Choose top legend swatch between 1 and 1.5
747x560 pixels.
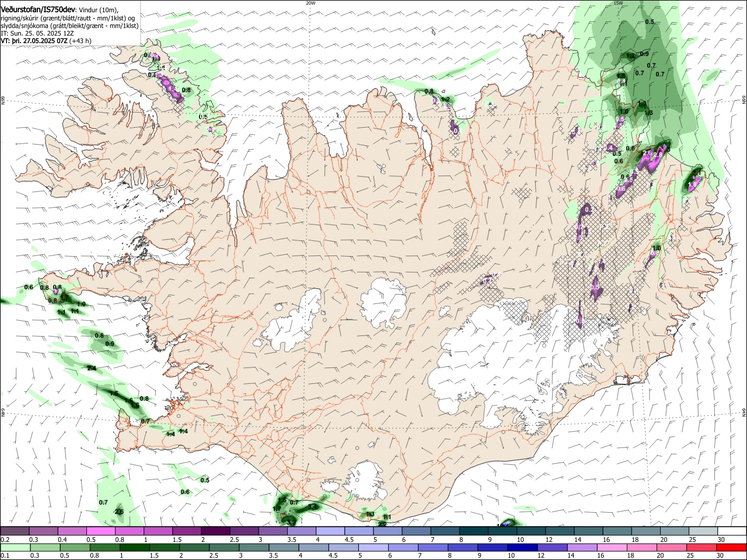(x=158, y=531)
